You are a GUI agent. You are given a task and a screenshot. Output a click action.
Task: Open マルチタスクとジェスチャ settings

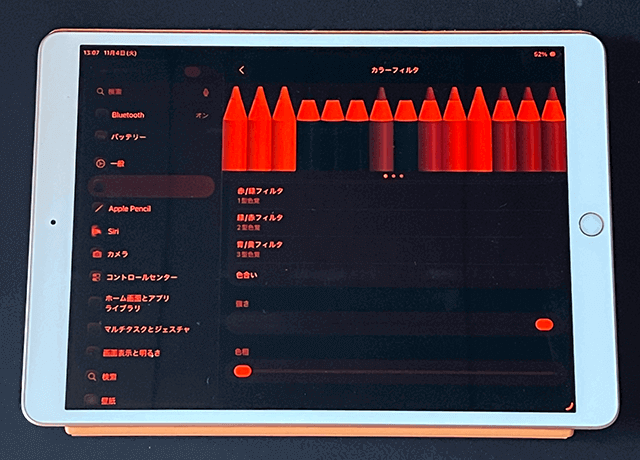pos(149,329)
